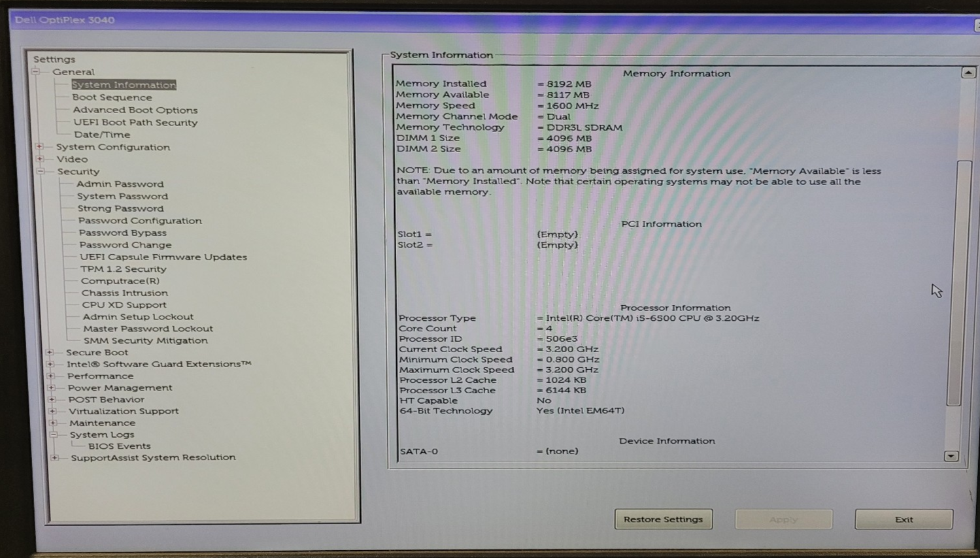980x558 pixels.
Task: Click the SATA-0 device entry
Action: (x=489, y=451)
